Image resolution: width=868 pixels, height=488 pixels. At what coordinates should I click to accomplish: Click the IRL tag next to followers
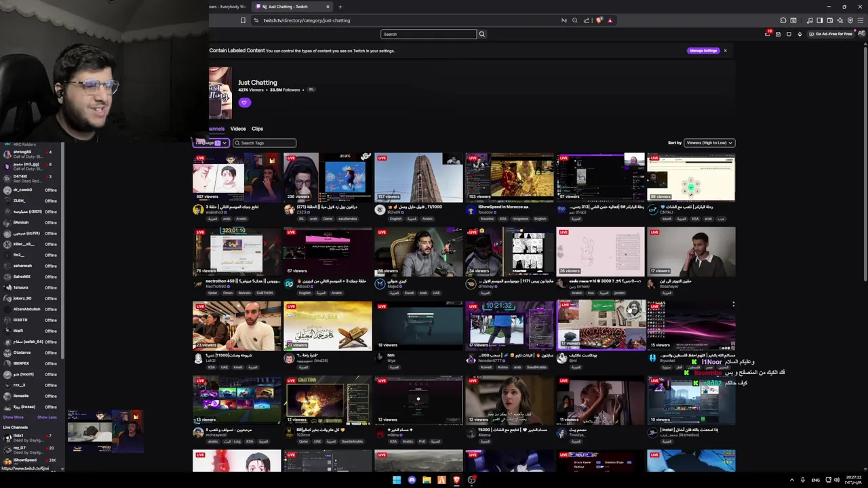[311, 89]
